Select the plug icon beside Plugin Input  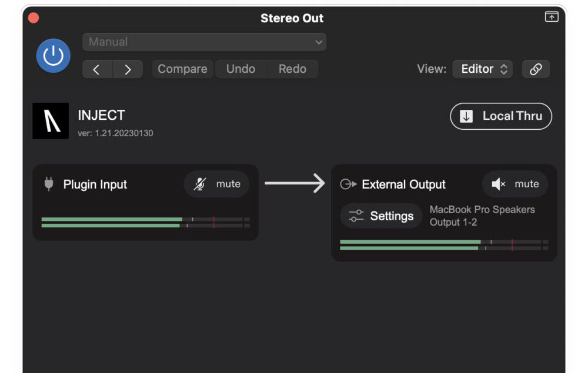point(48,184)
